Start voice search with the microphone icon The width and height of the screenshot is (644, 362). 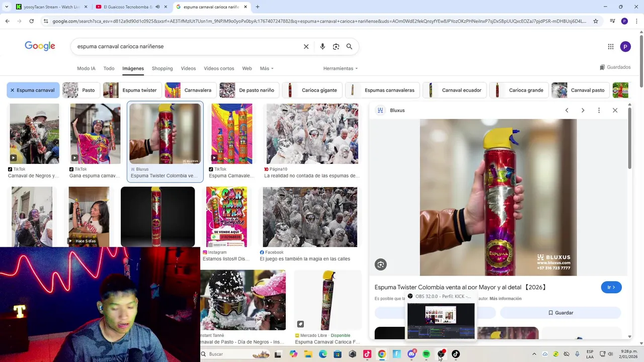tap(323, 46)
